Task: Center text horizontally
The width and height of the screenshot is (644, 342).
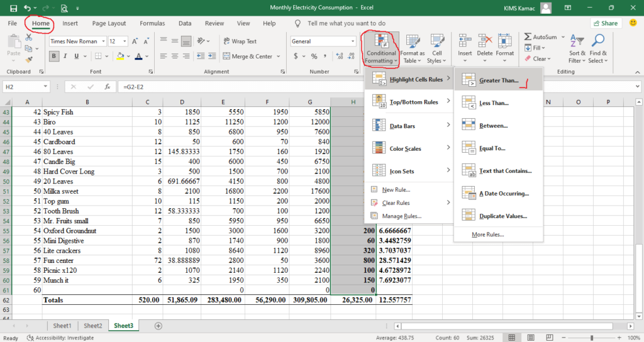Action: [175, 56]
